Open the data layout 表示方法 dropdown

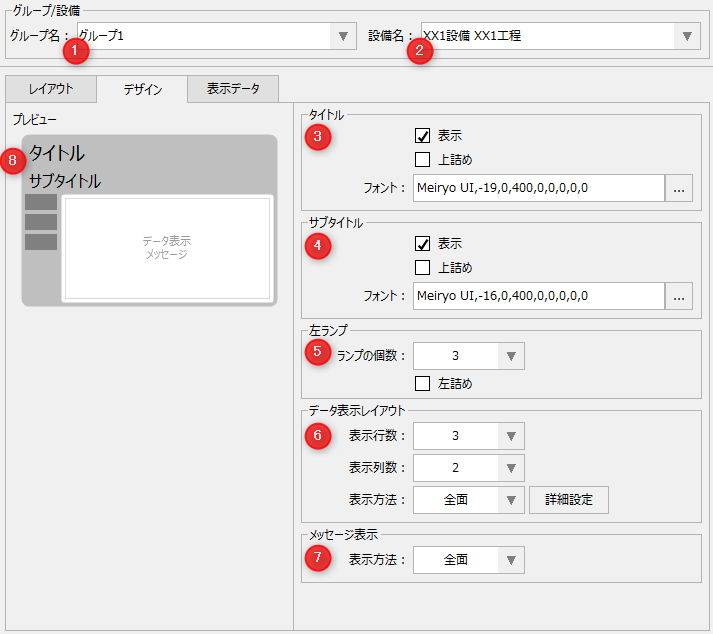(510, 500)
